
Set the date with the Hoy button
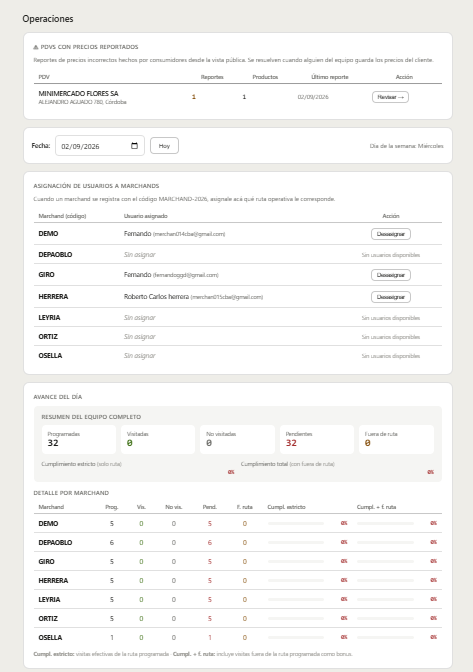click(164, 146)
